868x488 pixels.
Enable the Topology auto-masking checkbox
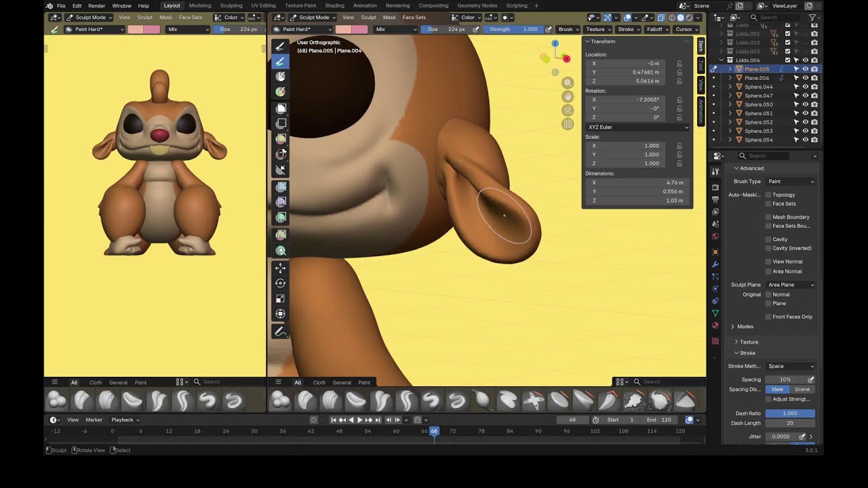[768, 195]
